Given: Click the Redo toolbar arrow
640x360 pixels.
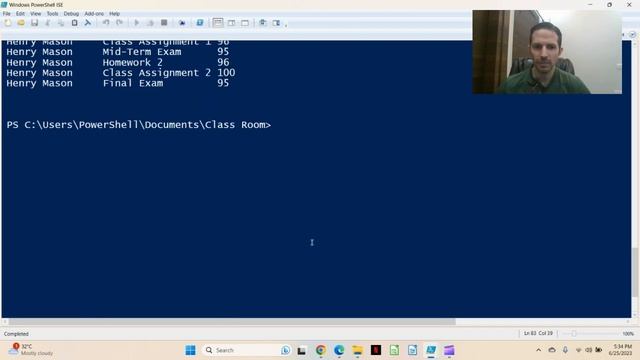Looking at the screenshot, I should [x=120, y=23].
